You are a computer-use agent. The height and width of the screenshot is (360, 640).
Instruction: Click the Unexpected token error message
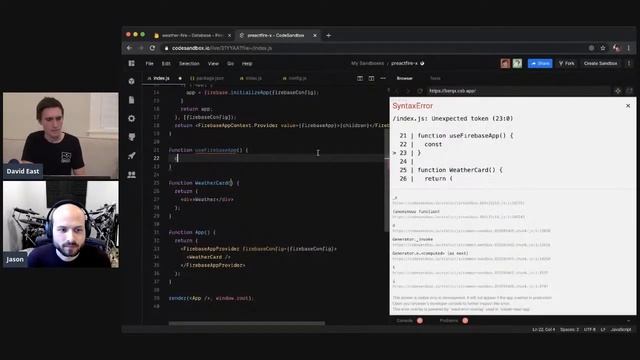453,118
